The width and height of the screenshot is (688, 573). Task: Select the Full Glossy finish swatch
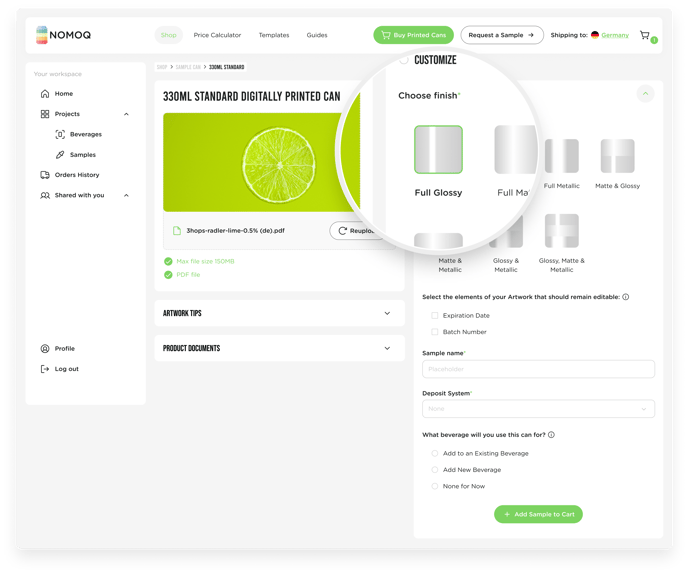(x=438, y=150)
